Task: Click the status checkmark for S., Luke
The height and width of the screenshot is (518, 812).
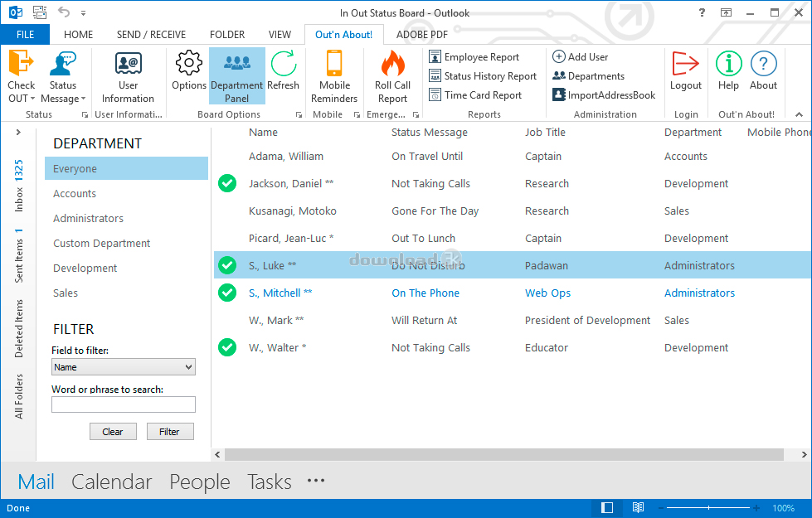Action: [227, 265]
